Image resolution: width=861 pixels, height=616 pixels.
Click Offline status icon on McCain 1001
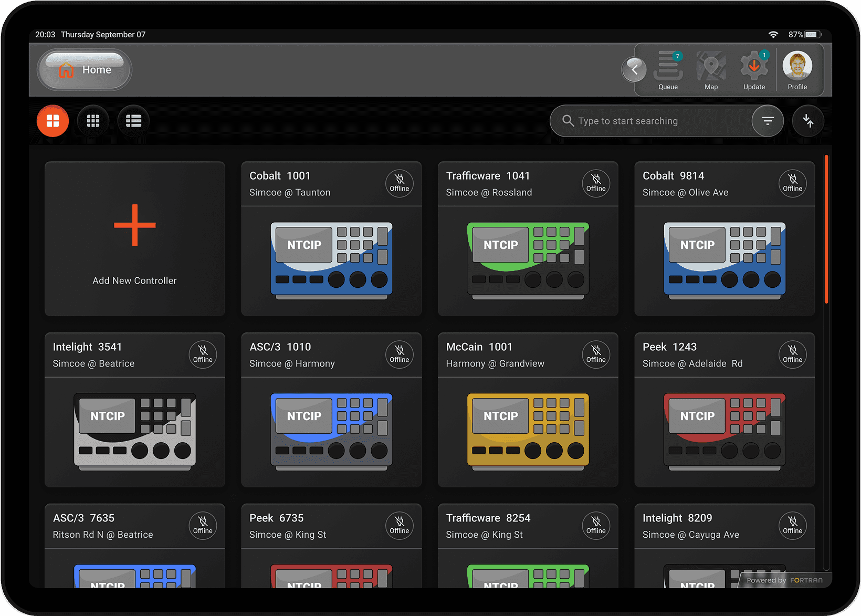tap(596, 354)
